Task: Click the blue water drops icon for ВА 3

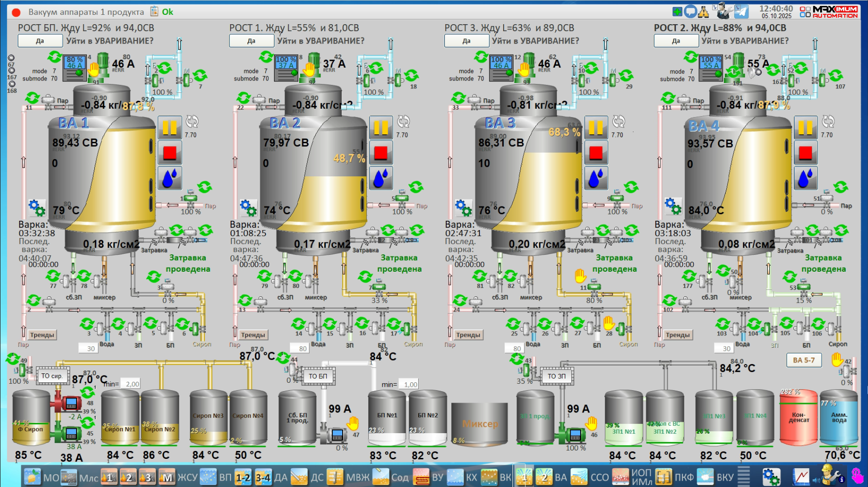Action: click(x=596, y=178)
